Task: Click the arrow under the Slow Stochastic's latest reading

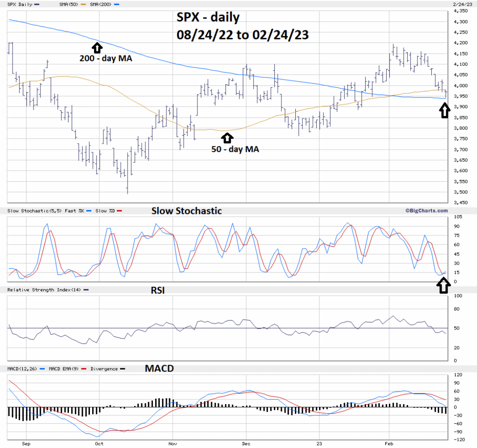Action: [x=444, y=285]
